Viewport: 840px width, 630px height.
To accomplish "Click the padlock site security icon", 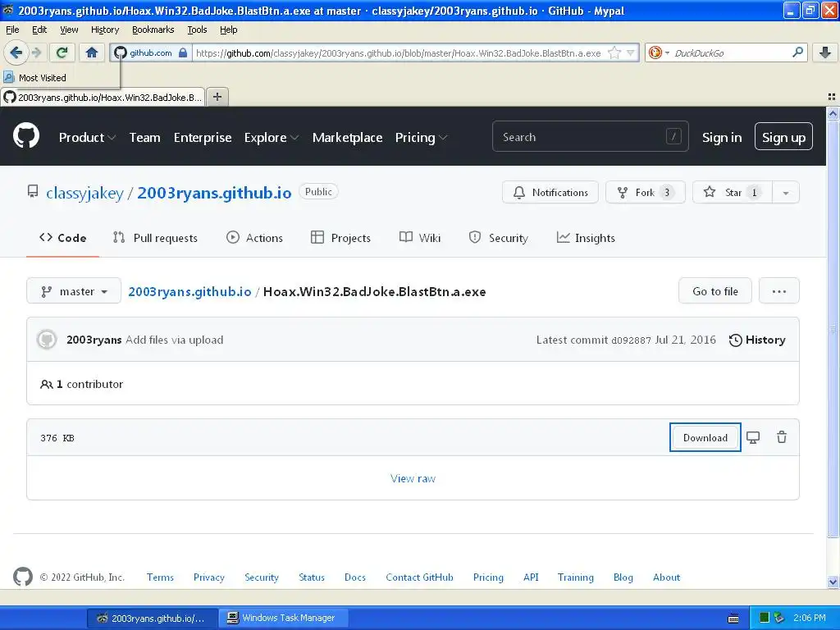I will click(x=183, y=52).
